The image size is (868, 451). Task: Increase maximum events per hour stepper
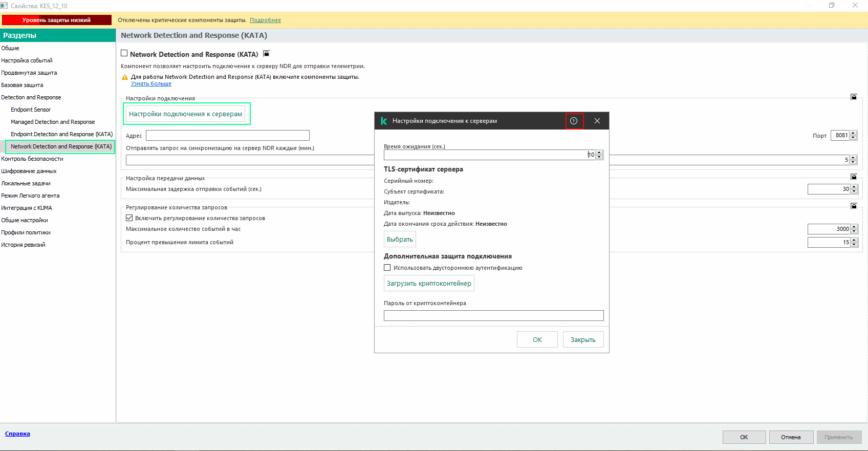click(854, 227)
